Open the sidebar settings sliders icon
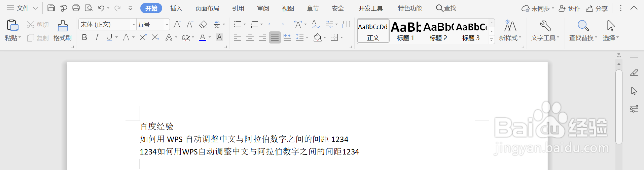The image size is (644, 170). point(634,109)
